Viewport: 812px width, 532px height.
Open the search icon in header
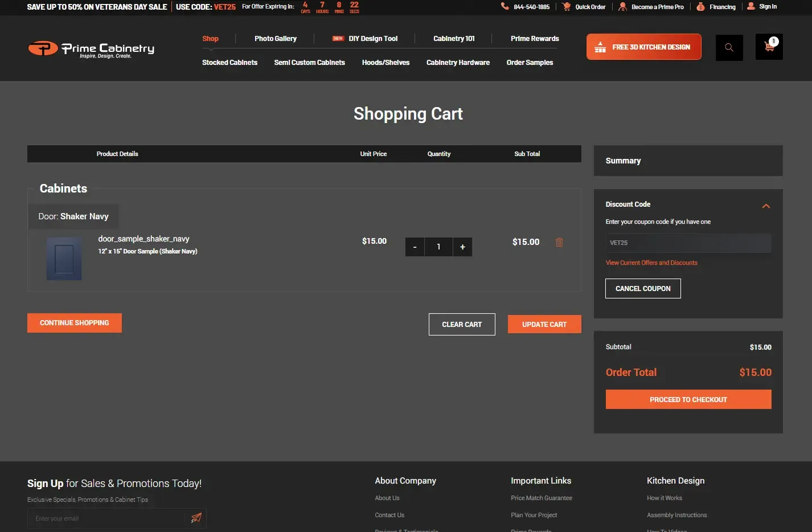coord(729,47)
